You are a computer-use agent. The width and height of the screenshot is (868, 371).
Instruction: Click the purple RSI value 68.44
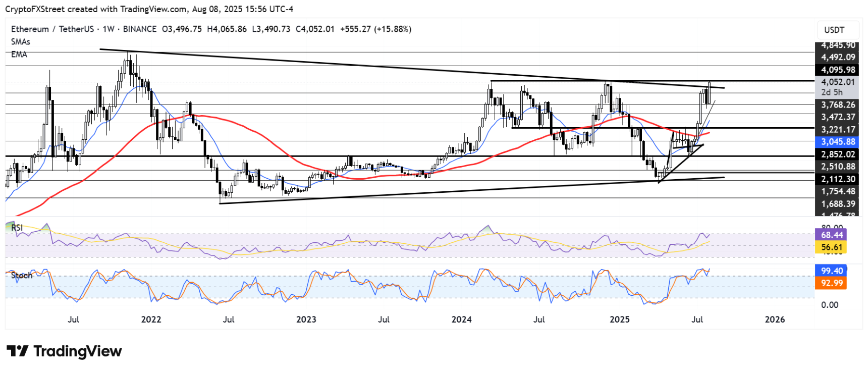(x=832, y=235)
